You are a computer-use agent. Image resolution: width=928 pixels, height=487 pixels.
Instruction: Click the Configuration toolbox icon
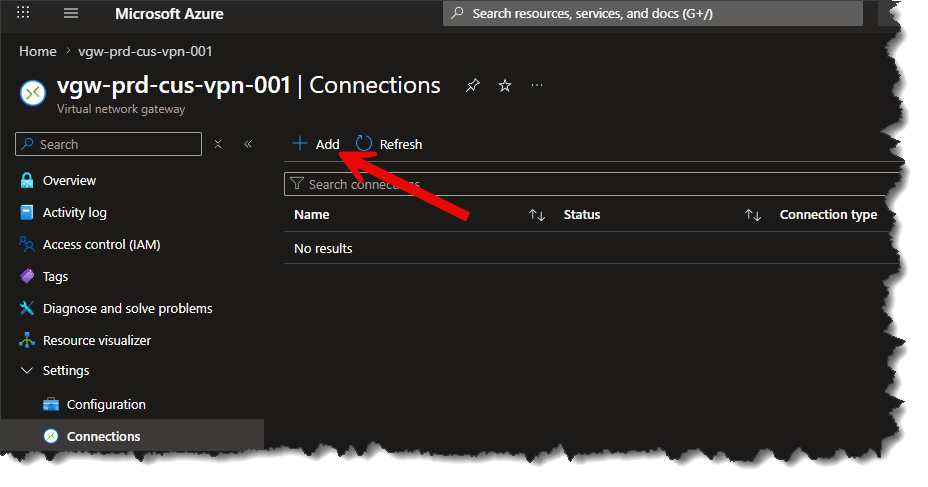click(x=51, y=404)
